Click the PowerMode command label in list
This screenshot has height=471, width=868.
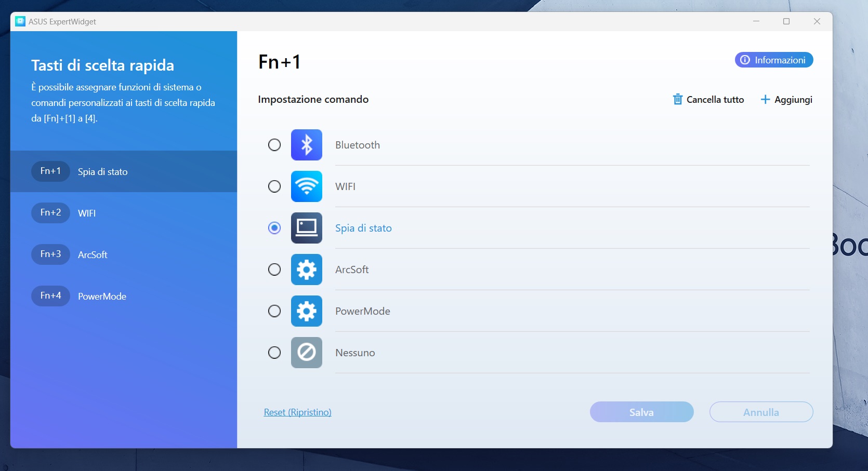click(x=363, y=311)
